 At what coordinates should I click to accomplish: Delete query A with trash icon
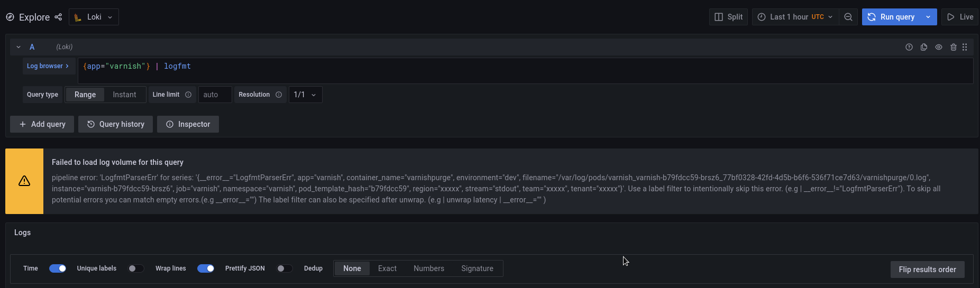(x=954, y=47)
